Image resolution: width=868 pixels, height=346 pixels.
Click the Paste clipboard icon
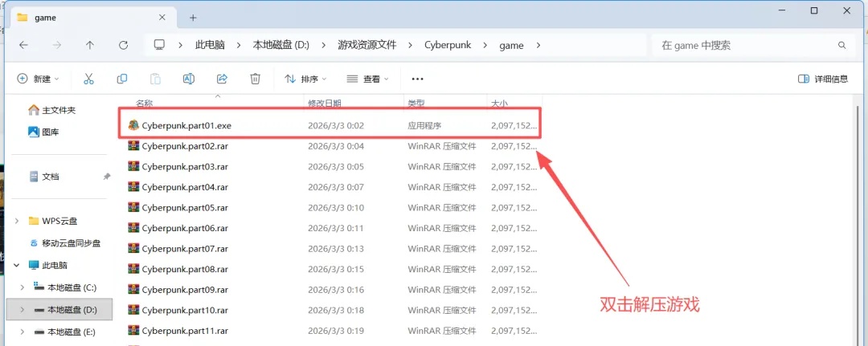pos(156,79)
